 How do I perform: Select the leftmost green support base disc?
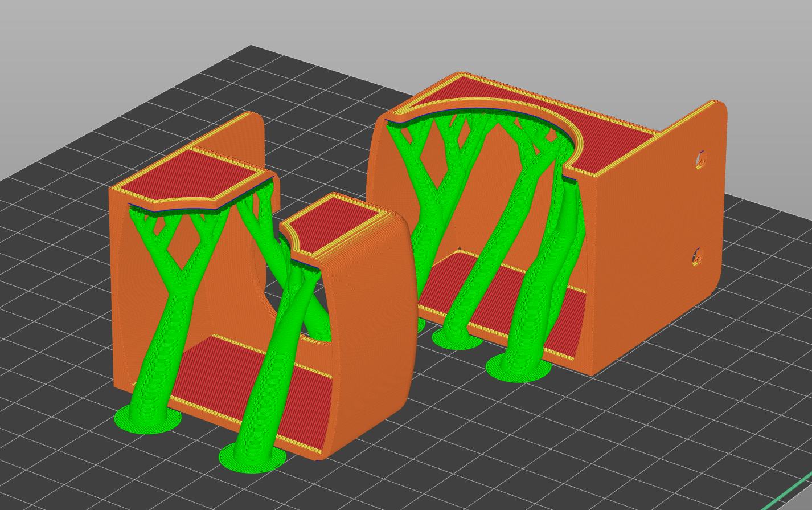tap(147, 419)
